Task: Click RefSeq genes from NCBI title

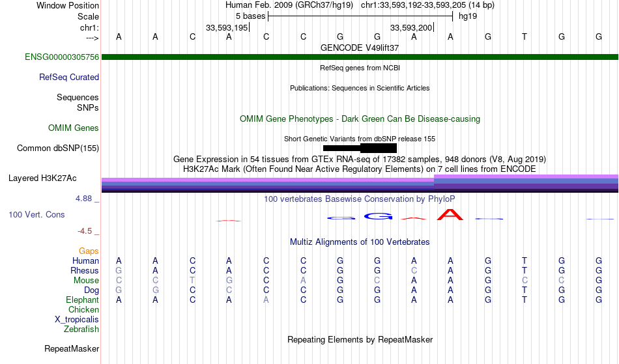Action: (360, 68)
